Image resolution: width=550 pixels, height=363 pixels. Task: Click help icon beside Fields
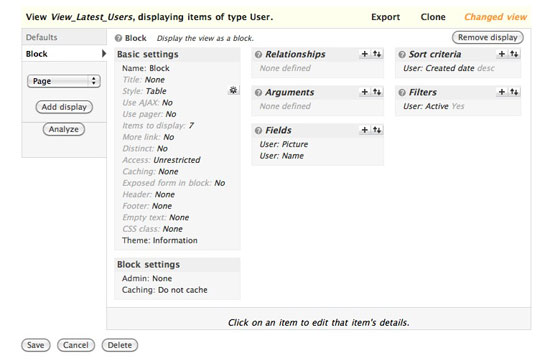[x=259, y=130]
